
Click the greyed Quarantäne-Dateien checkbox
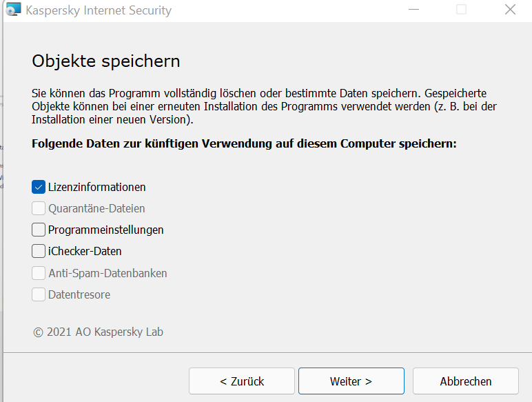[39, 208]
